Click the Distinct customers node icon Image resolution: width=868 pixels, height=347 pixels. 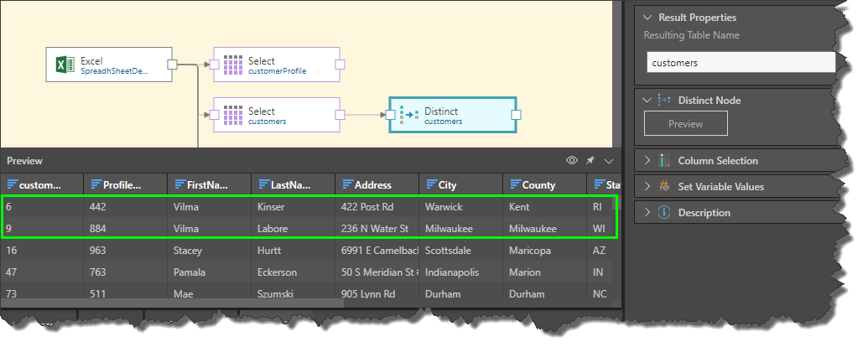click(x=408, y=116)
